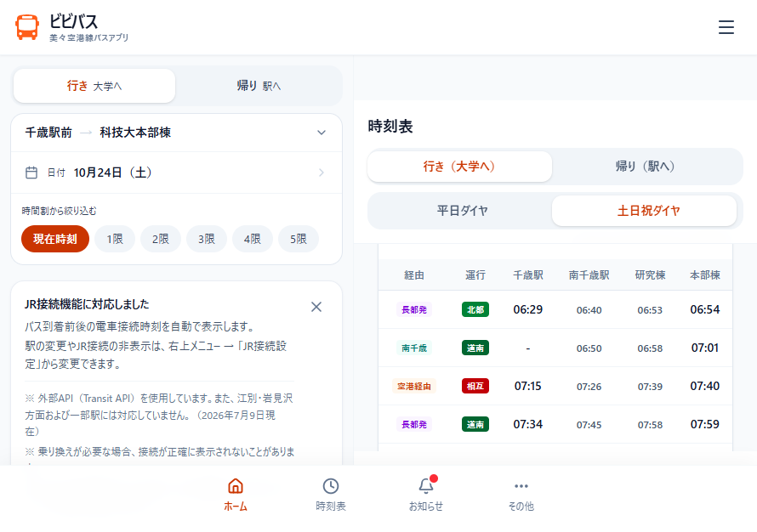
Task: Click the 07:34 千歳駅 departure time
Action: [527, 424]
